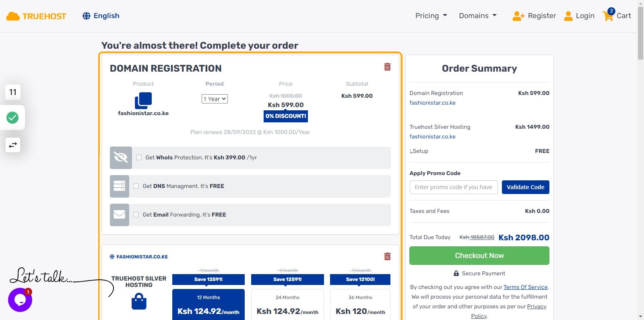Open the Register page

pos(542,16)
